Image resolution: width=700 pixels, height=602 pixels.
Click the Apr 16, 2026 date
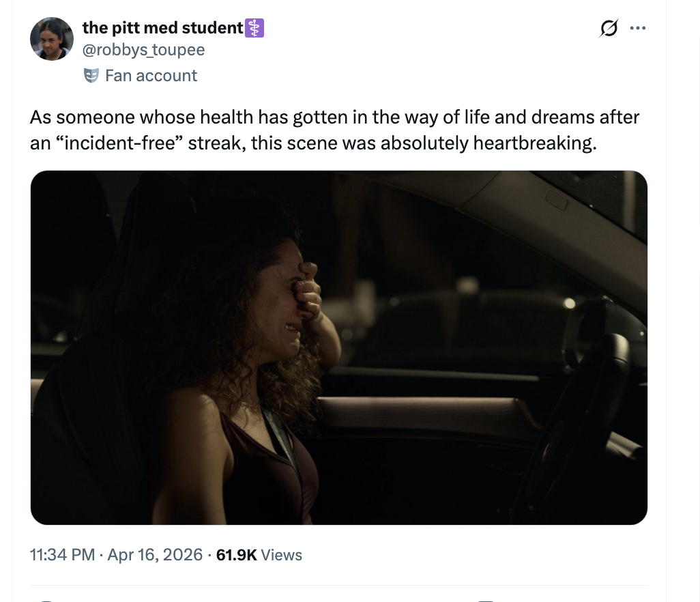click(154, 555)
